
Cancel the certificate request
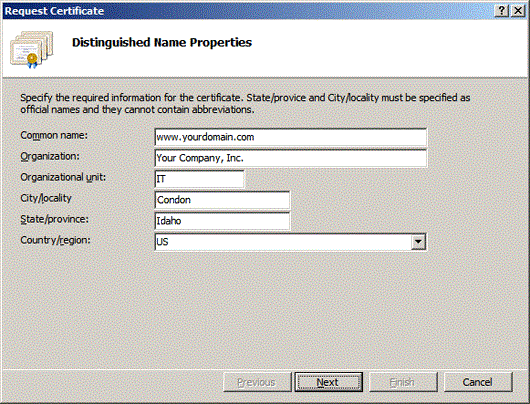pos(478,382)
